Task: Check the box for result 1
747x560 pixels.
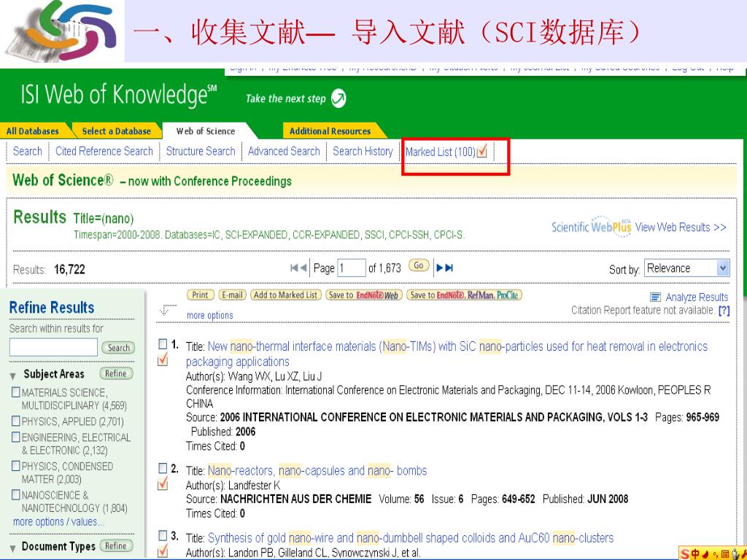Action: click(x=163, y=344)
